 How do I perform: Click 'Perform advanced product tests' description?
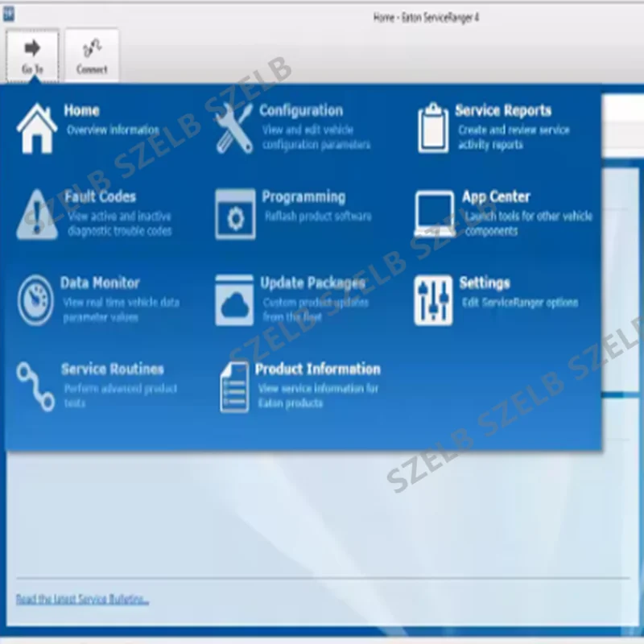click(120, 396)
